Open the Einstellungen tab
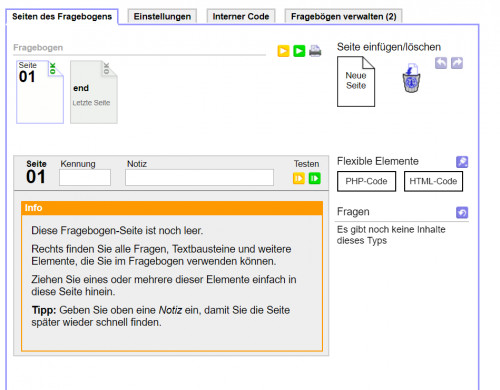Viewport: 500px width, 390px height. (x=162, y=17)
